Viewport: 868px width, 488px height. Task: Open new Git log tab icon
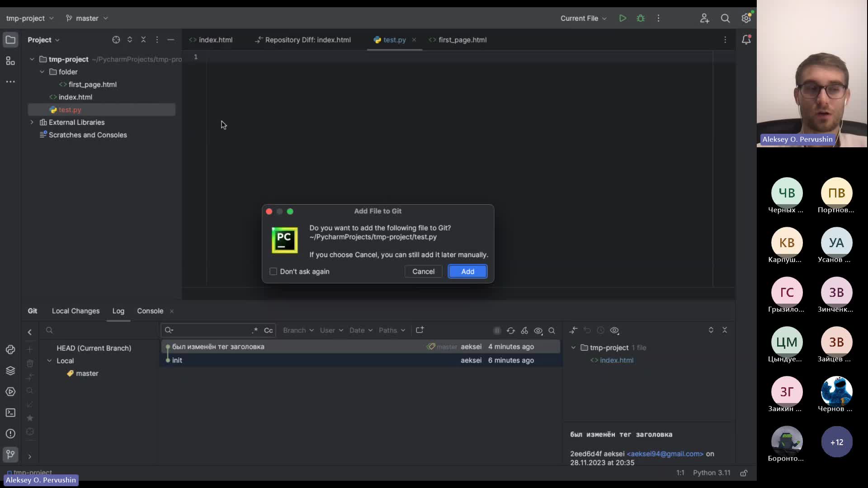click(420, 330)
